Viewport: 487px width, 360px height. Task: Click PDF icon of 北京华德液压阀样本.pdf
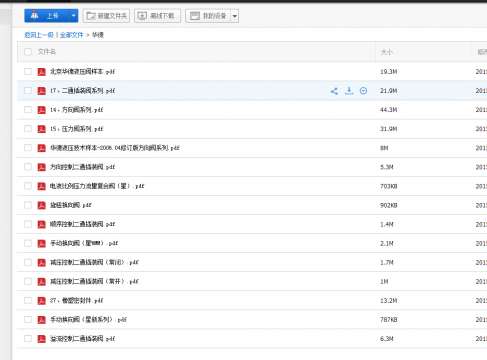click(41, 72)
